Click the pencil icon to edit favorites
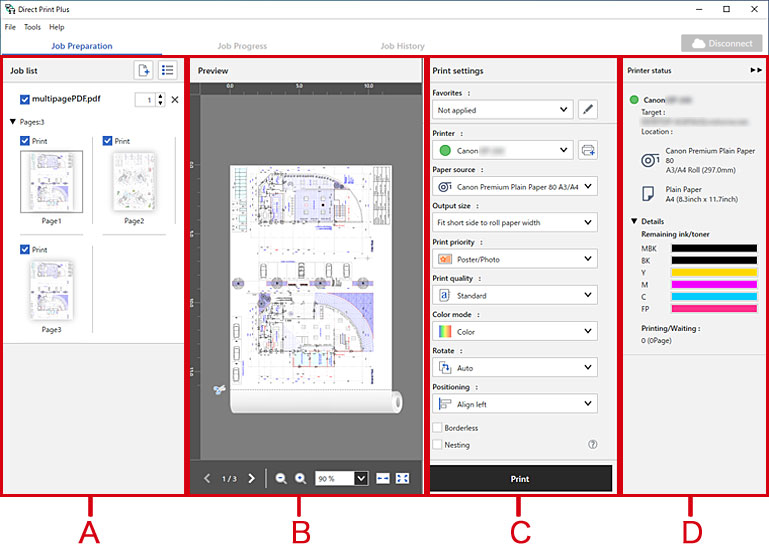This screenshot has width=769, height=549. (587, 110)
